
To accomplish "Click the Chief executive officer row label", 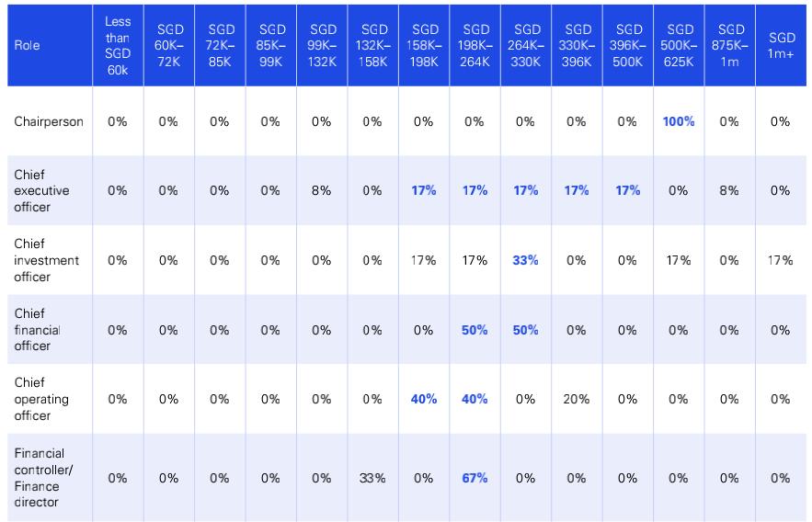I will pyautogui.click(x=41, y=190).
